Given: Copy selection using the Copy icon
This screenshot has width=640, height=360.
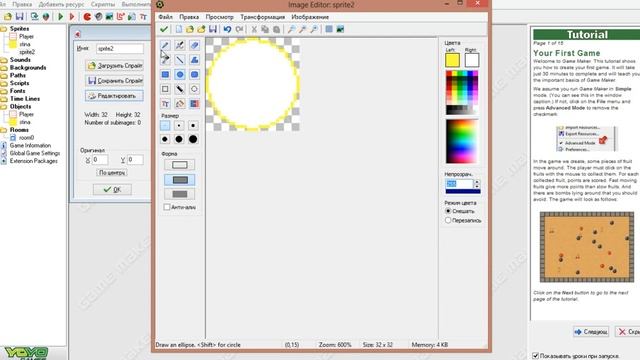Looking at the screenshot, I should pos(265,29).
